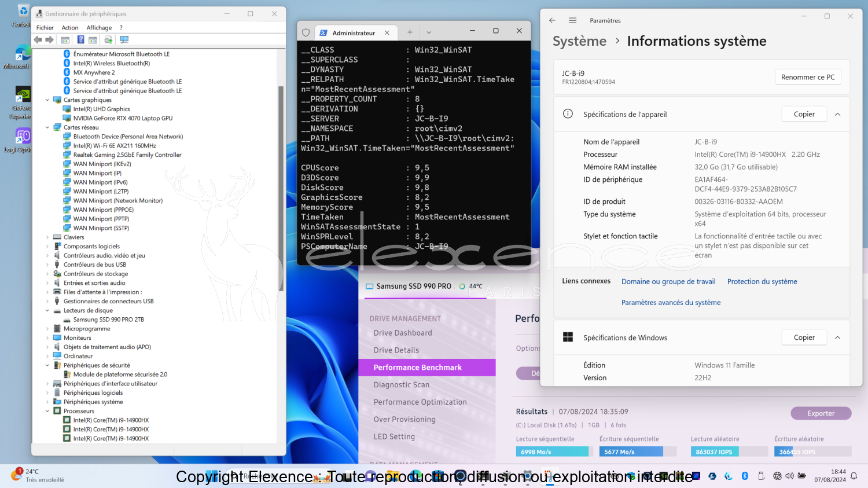This screenshot has width=868, height=488.
Task: Open the Protection du système link
Action: [762, 281]
